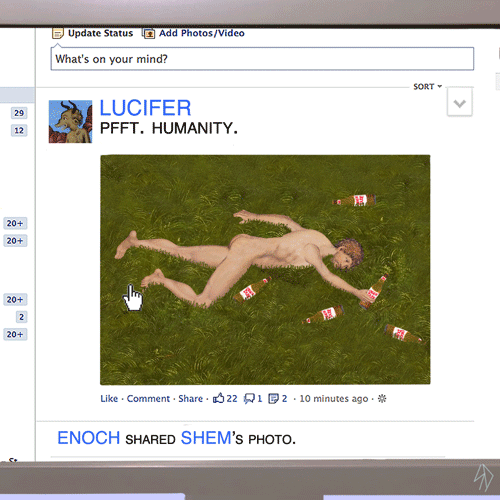This screenshot has width=500, height=500.
Task: Click the sidebar notification badge showing 12
Action: 19,130
